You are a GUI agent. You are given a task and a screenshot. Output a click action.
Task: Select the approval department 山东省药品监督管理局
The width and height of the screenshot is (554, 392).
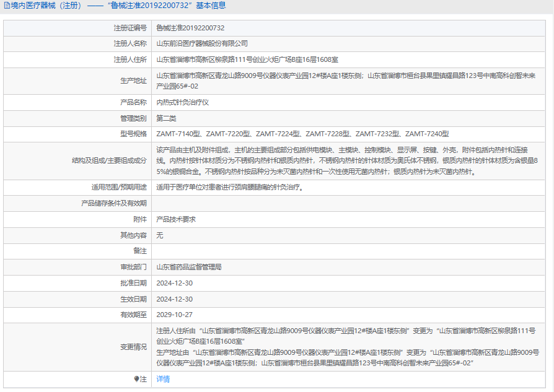click(188, 267)
